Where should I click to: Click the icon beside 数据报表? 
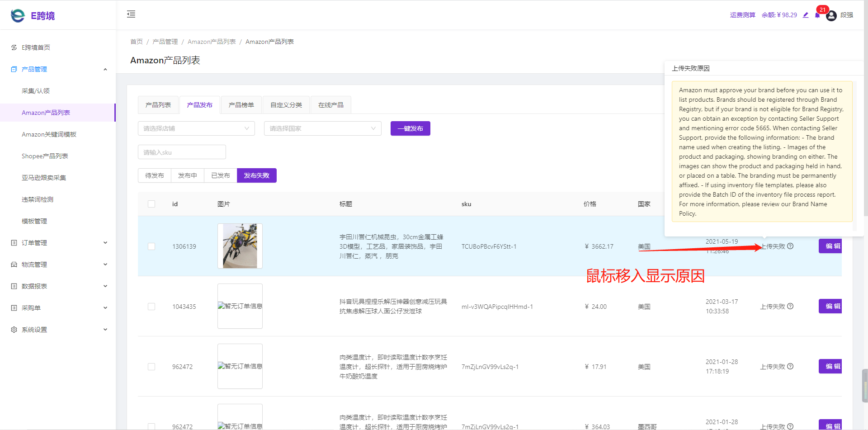pos(14,286)
